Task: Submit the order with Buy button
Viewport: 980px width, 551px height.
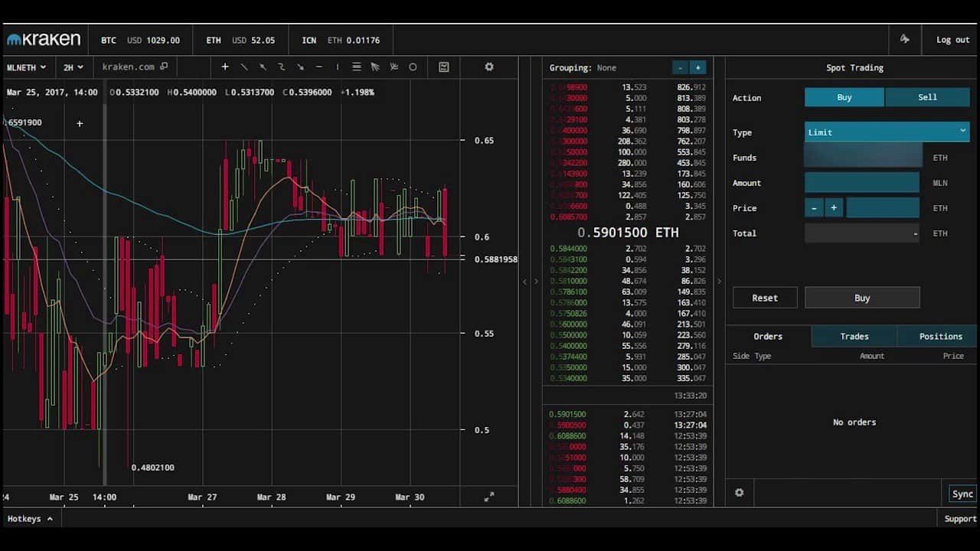Action: (x=862, y=298)
